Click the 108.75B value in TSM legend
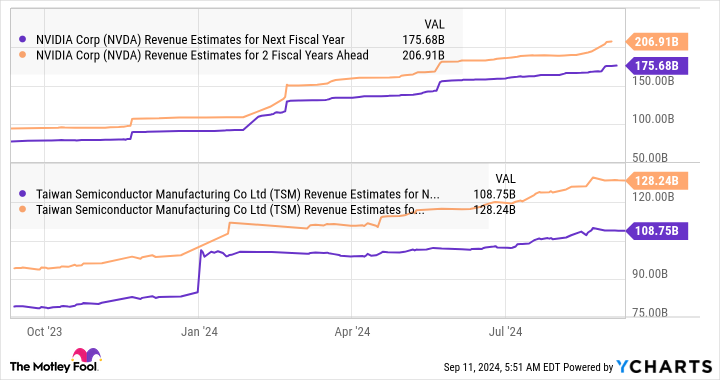This screenshot has width=720, height=380. (x=494, y=195)
